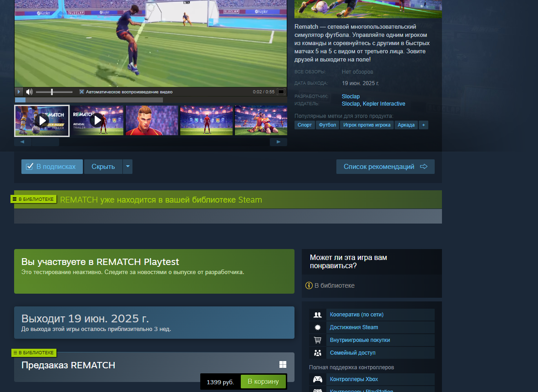Move the thumbnail strip scrollbar handle
This screenshot has height=392, width=538.
(x=46, y=142)
